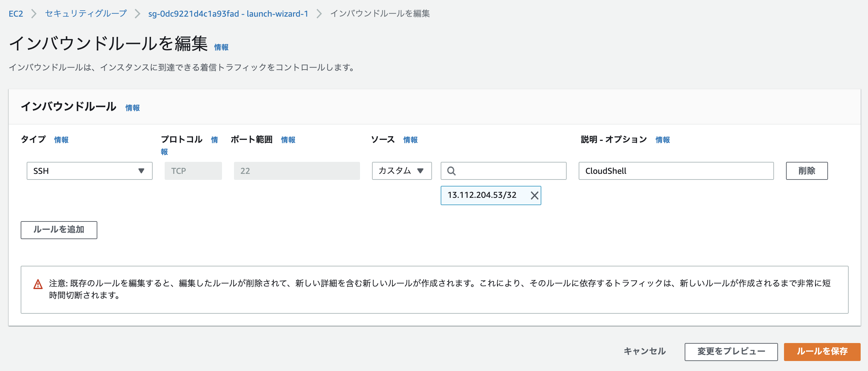Screen dimensions: 868x371
Task: Open 情報 next to ソース column
Action: [410, 140]
